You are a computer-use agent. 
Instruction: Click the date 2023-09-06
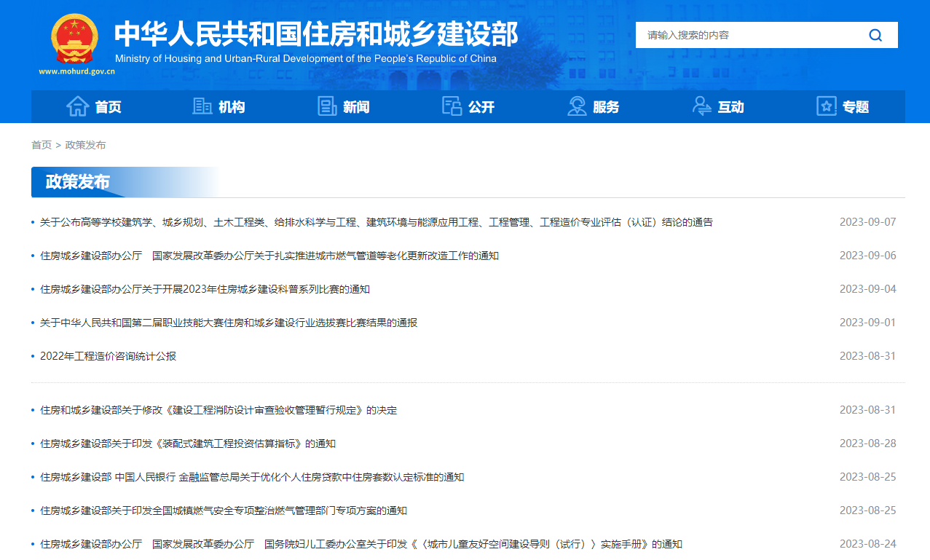[x=867, y=256]
